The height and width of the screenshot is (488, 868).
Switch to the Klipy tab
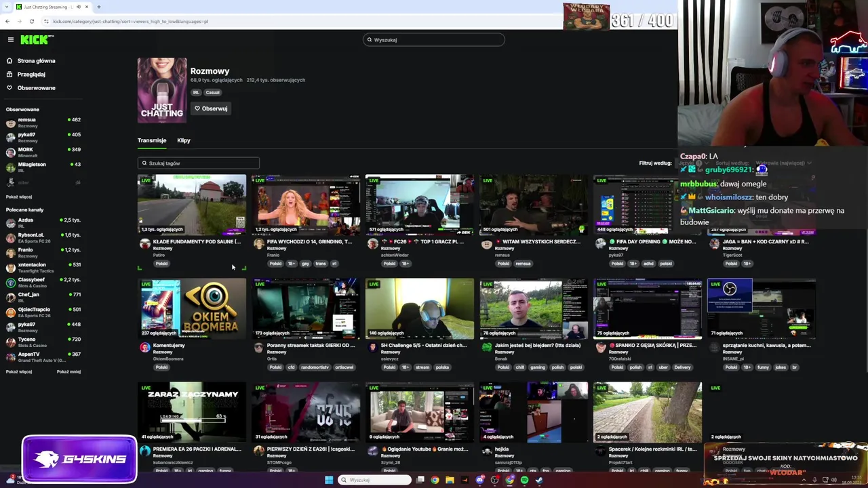click(184, 140)
